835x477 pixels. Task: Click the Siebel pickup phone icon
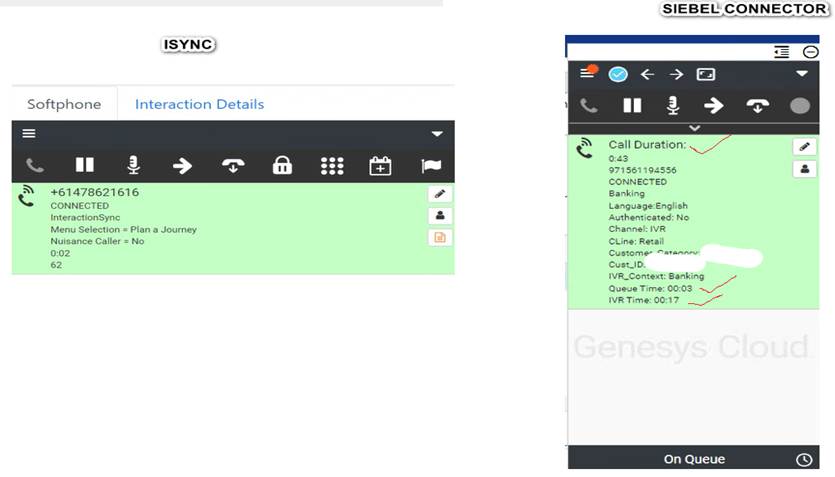point(588,105)
